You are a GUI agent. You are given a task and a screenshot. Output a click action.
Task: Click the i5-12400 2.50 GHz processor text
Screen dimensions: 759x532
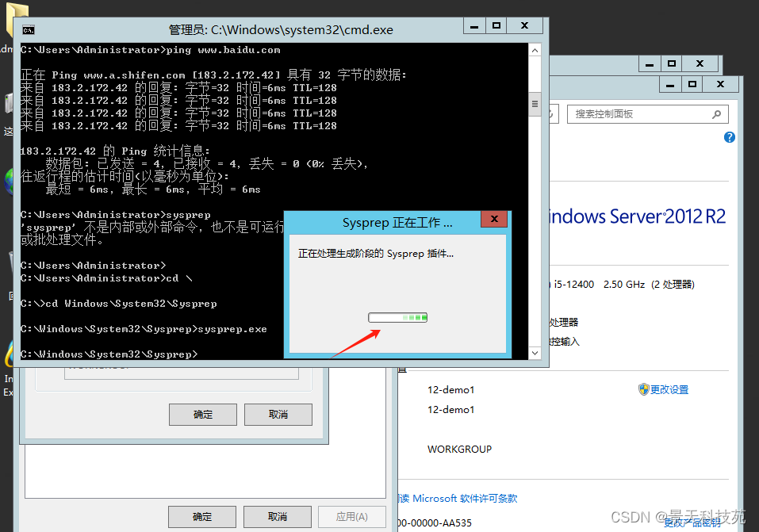[x=624, y=284]
